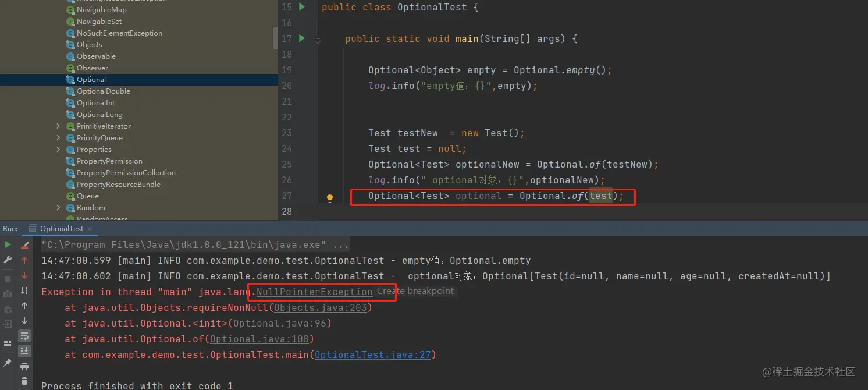This screenshot has width=868, height=390.
Task: Toggle scroll to end of console
Action: click(24, 350)
